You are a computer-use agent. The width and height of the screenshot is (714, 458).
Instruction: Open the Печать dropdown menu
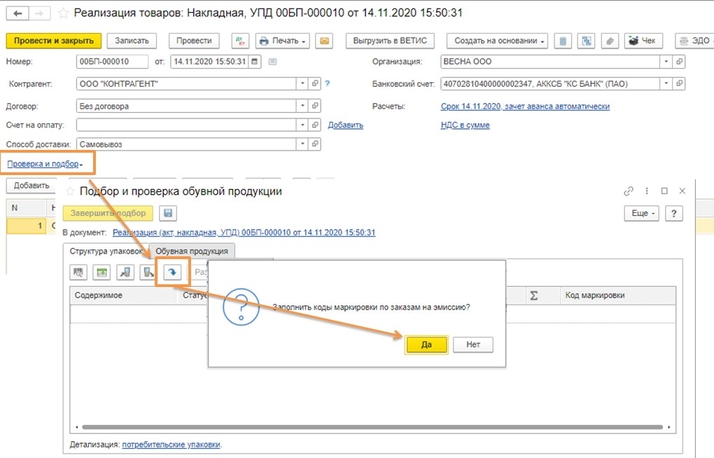pyautogui.click(x=282, y=41)
